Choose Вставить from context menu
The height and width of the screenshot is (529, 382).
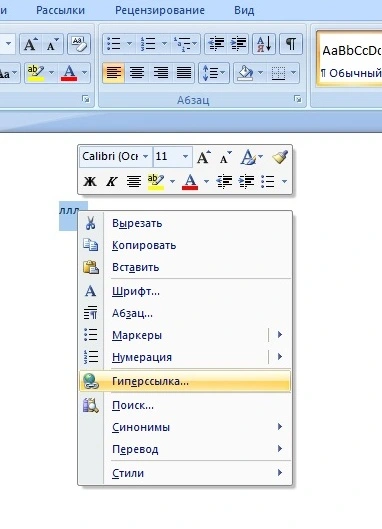tap(185, 267)
